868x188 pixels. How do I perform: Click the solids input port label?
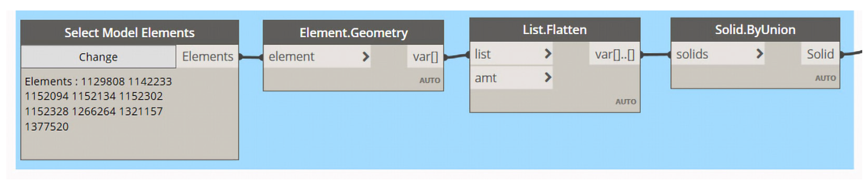692,54
